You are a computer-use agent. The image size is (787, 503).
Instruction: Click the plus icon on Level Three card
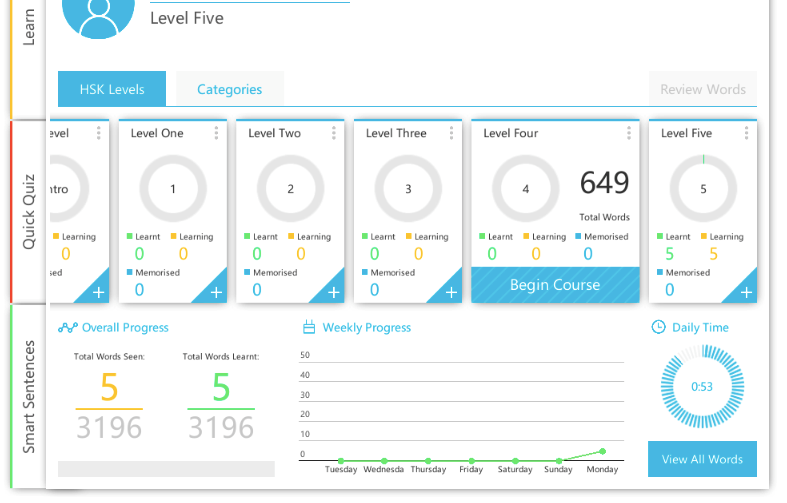point(451,292)
